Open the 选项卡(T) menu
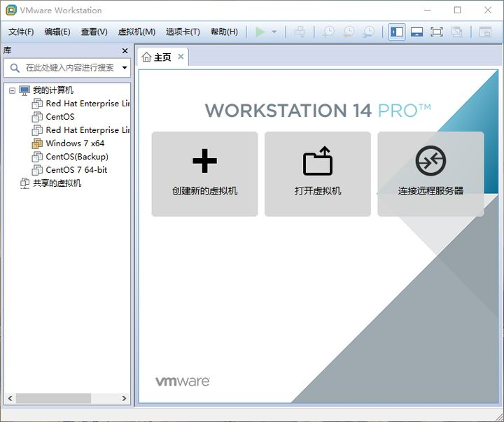This screenshot has height=422, width=504. [x=183, y=31]
